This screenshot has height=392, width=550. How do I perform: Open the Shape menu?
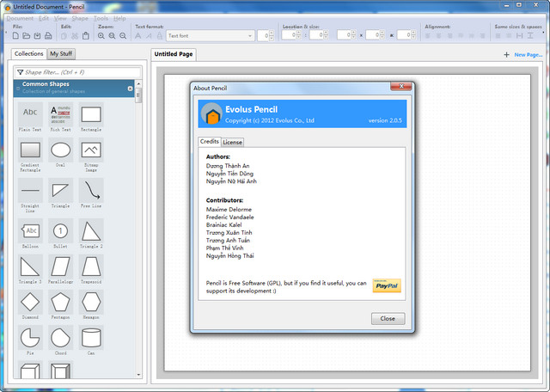click(x=80, y=18)
